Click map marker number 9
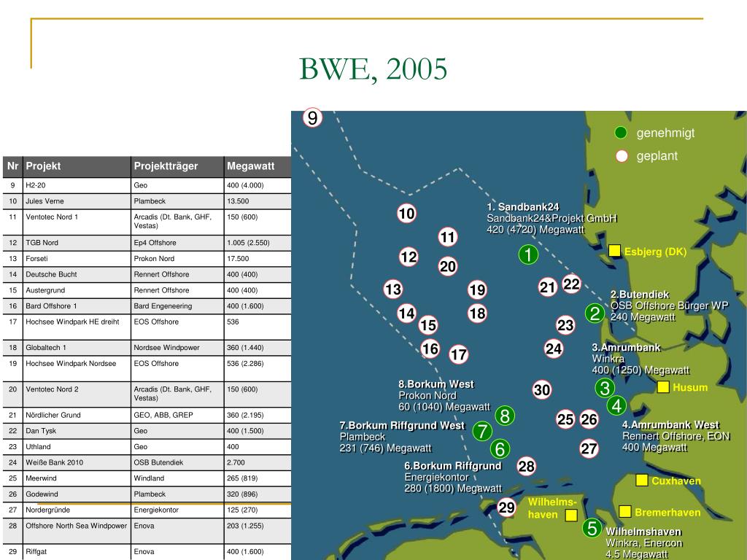This screenshot has width=747, height=560. tap(312, 117)
